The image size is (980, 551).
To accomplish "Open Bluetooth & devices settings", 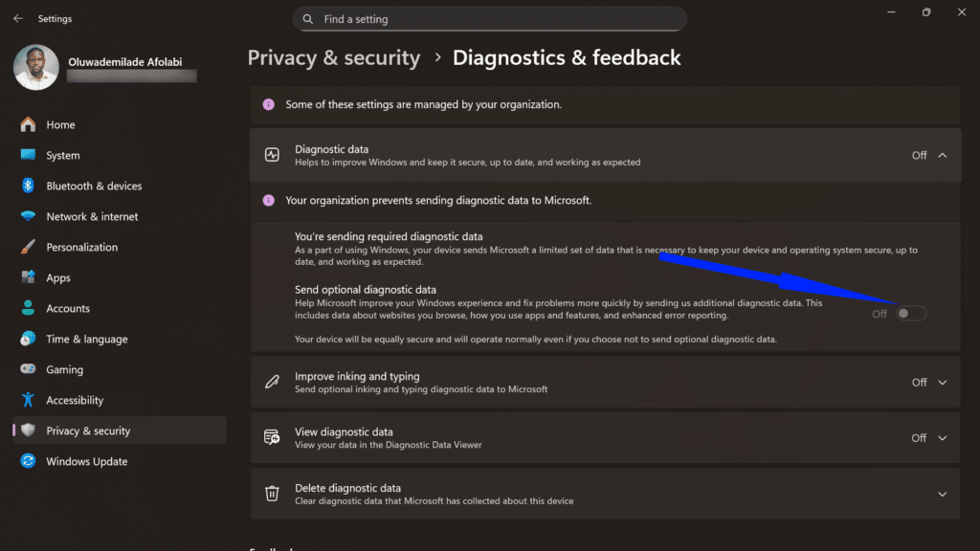I will coord(27,186).
